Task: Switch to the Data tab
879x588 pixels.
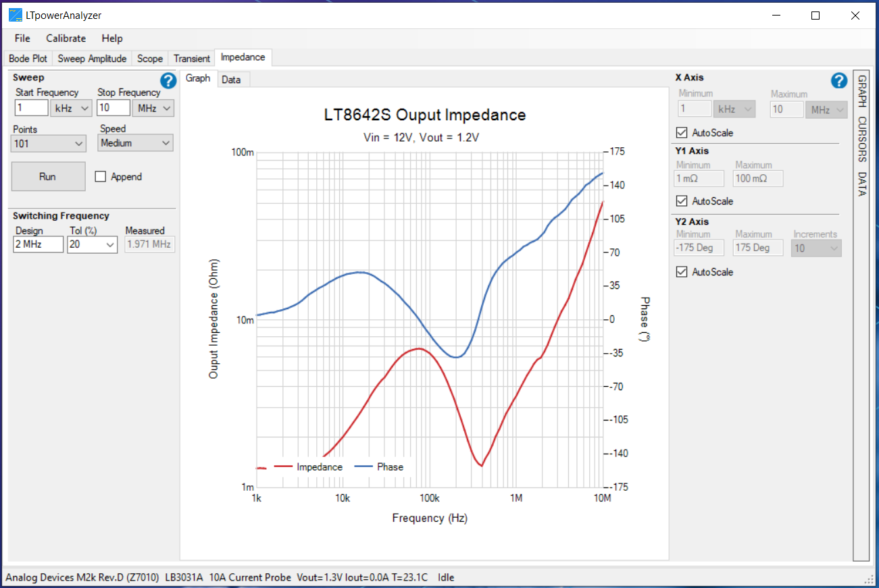Action: pos(232,79)
